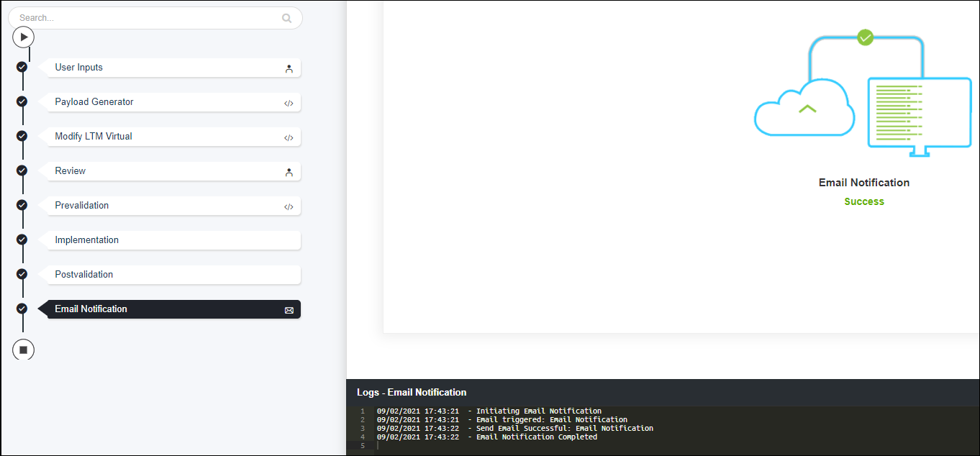Click the Email Notification heading in panel
The height and width of the screenshot is (456, 980).
864,183
